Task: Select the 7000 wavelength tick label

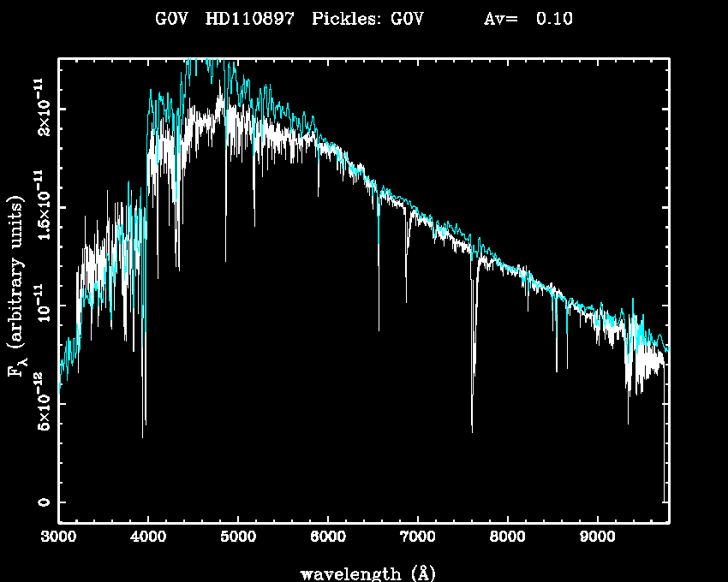Action: pos(417,538)
